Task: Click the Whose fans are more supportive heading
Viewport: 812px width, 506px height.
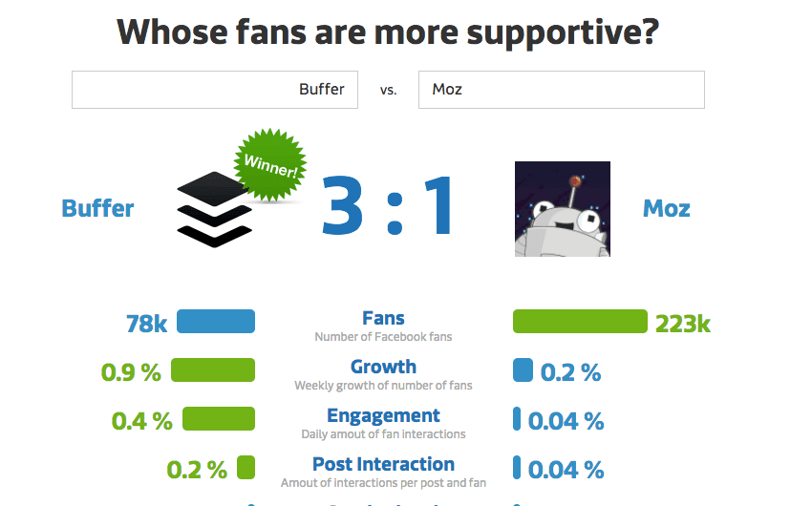Action: (x=388, y=32)
